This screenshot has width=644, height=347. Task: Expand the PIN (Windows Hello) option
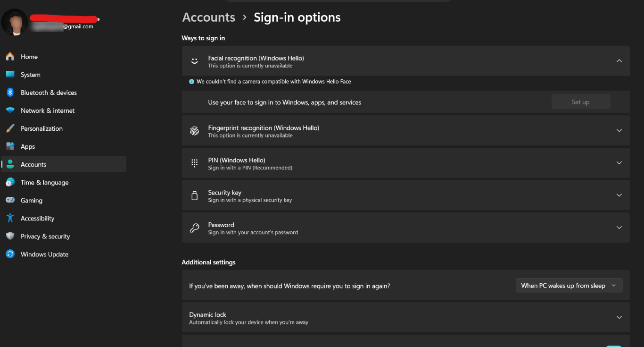tap(405, 163)
